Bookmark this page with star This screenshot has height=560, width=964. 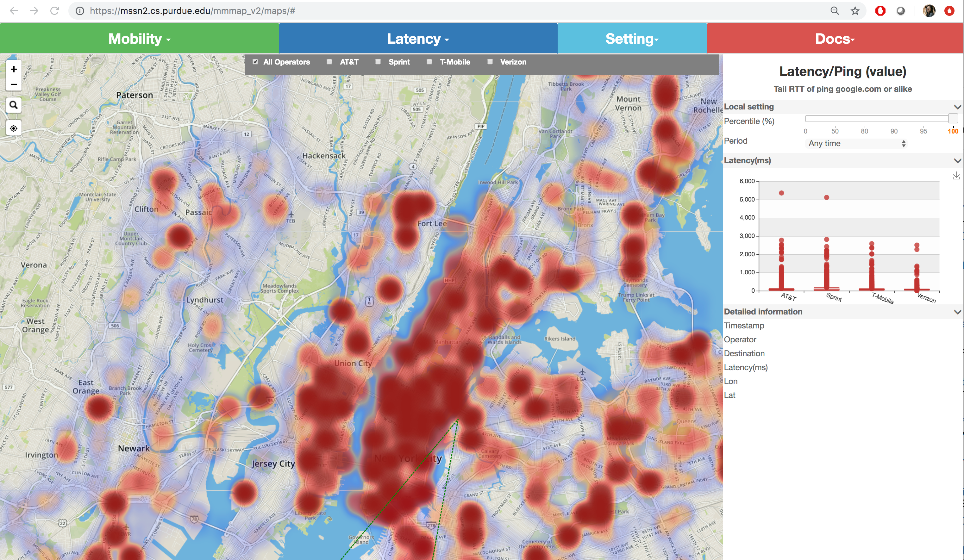point(855,11)
